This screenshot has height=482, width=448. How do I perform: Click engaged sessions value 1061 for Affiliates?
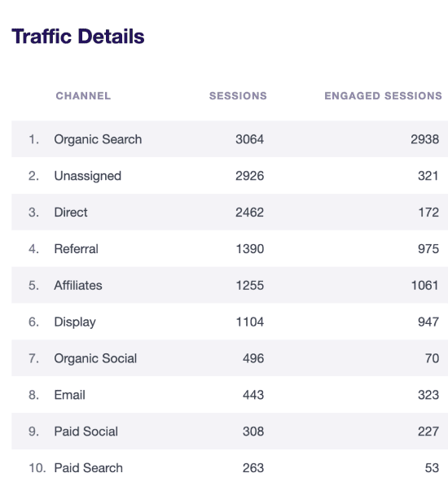click(425, 285)
